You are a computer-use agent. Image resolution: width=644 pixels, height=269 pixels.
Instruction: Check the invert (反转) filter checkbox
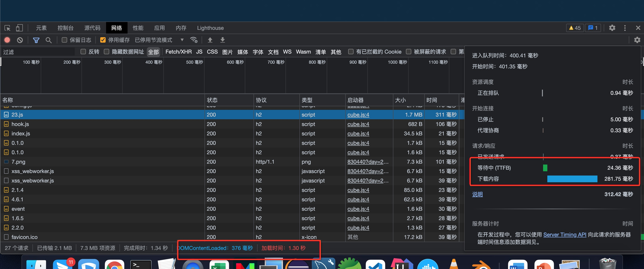click(83, 52)
